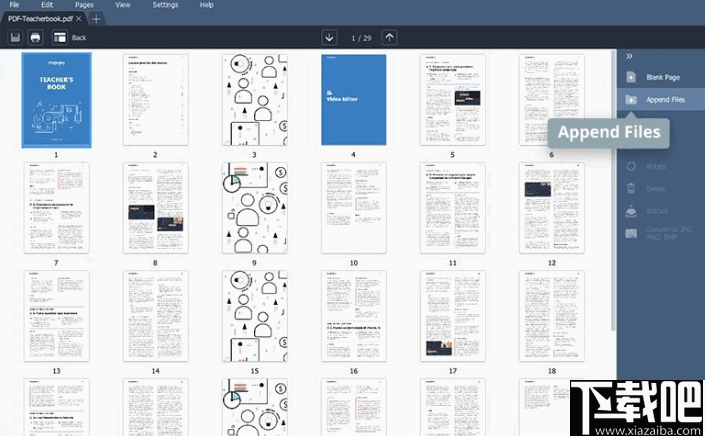The image size is (705, 436).
Task: Select Rotate option label
Action: point(656,166)
